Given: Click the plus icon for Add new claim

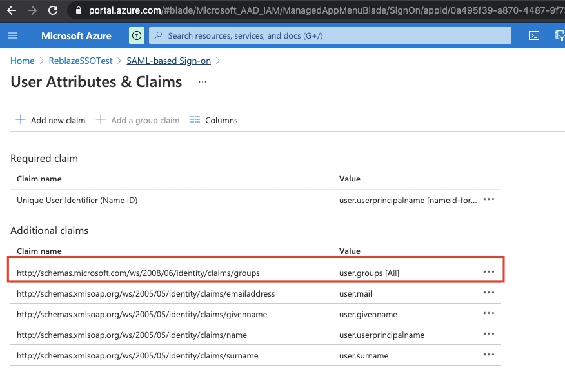Looking at the screenshot, I should (x=21, y=120).
